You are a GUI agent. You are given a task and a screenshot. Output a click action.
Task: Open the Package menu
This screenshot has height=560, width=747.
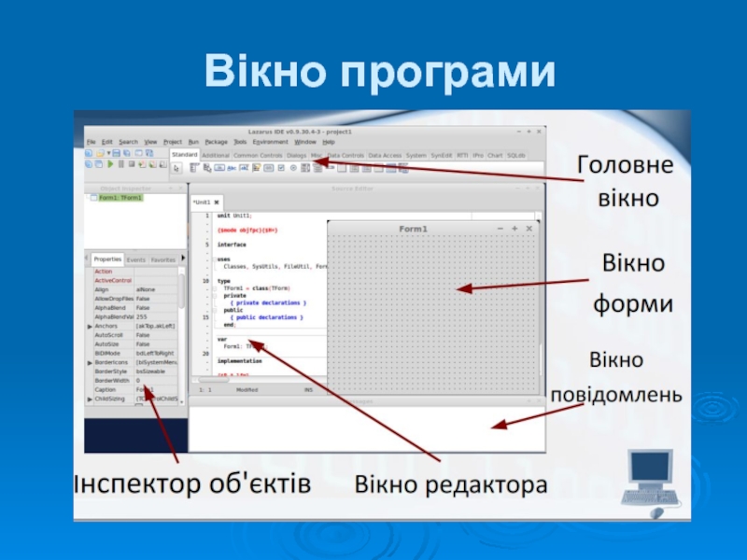[217, 142]
